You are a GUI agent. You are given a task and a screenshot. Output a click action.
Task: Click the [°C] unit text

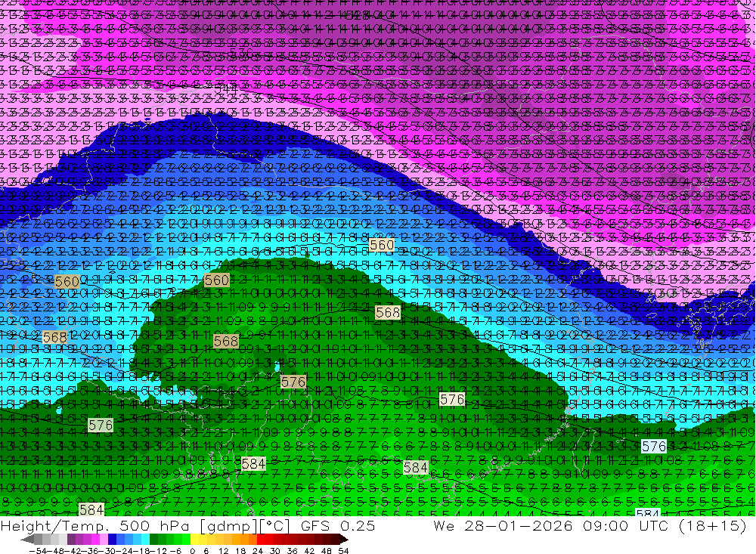[x=275, y=526]
